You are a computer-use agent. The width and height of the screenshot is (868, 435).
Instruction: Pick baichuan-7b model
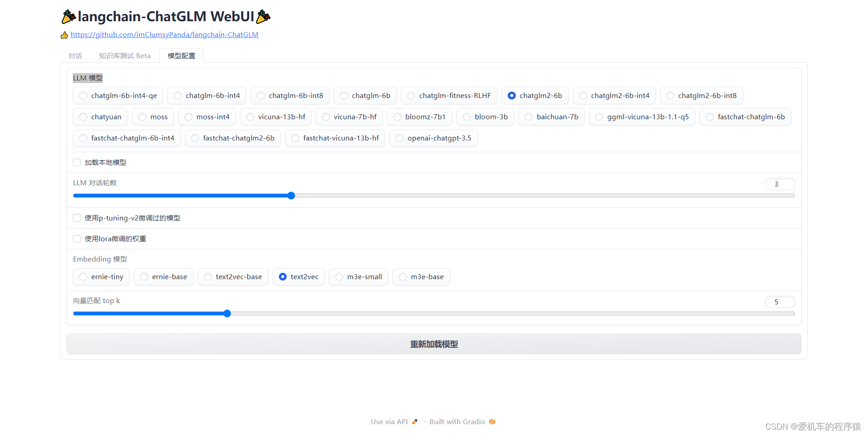coord(552,117)
